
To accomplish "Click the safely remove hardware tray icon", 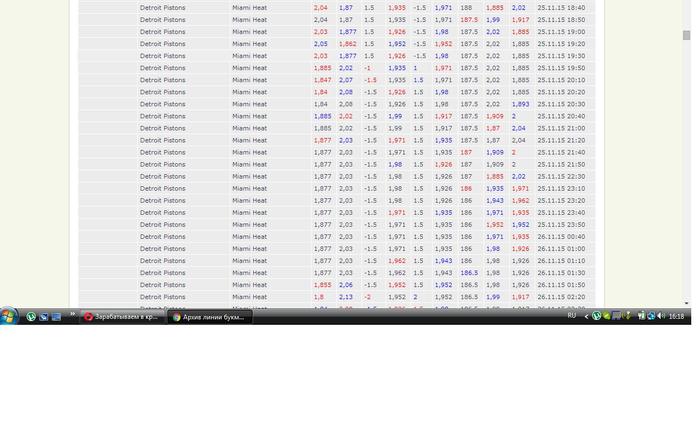I will pos(628,316).
